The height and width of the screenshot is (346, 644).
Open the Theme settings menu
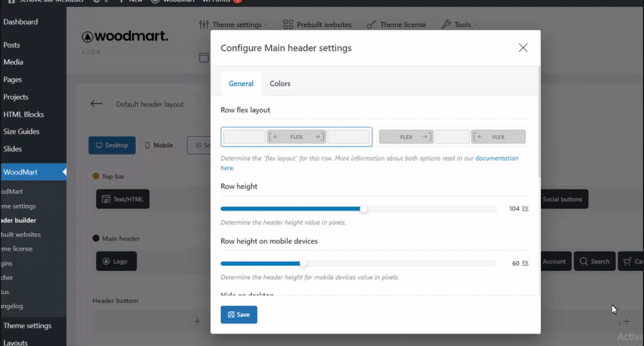point(233,24)
